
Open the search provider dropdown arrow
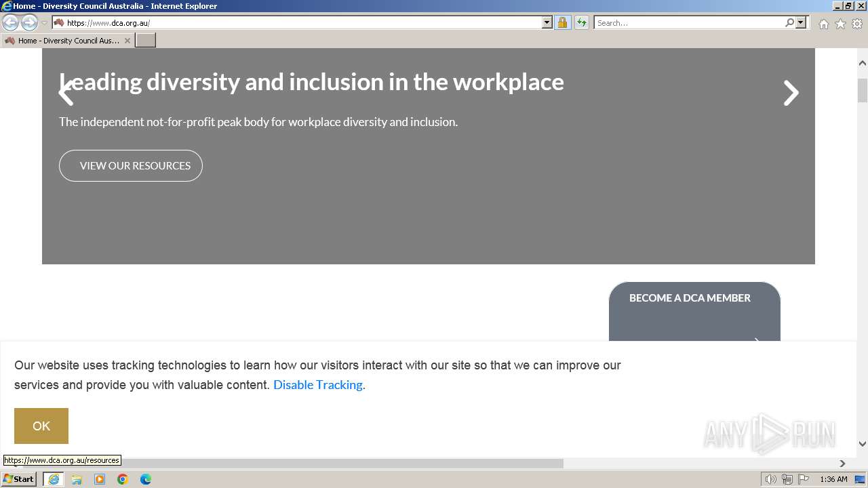tap(801, 22)
